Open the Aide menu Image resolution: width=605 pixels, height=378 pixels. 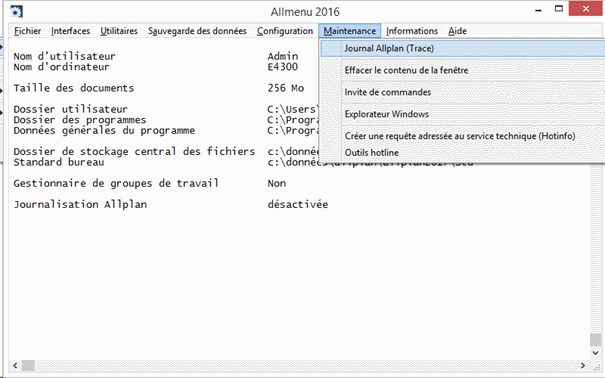458,31
